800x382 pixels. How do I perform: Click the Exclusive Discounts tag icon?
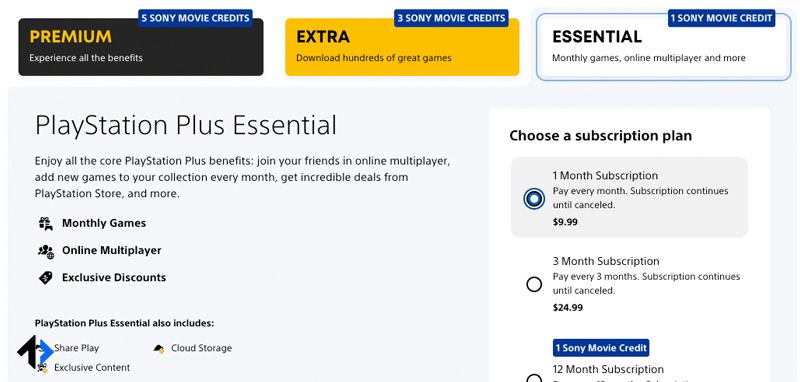[45, 278]
